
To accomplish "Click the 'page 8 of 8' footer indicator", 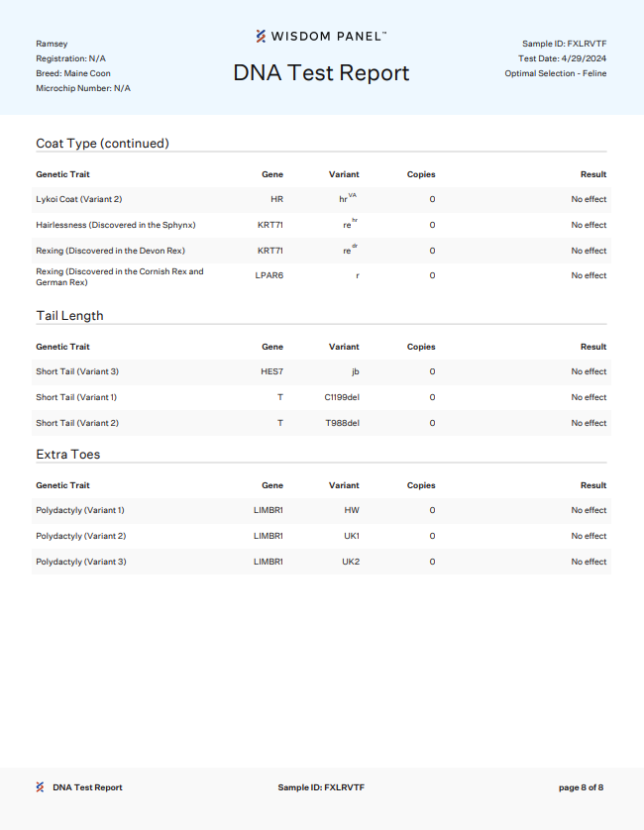I will 581,787.
